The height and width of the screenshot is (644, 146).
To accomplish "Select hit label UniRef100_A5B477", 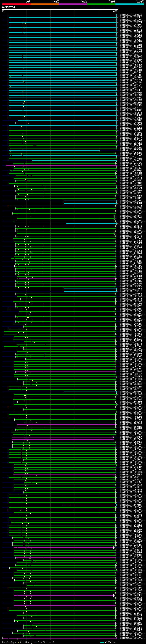I will pyautogui.click(x=131, y=53).
